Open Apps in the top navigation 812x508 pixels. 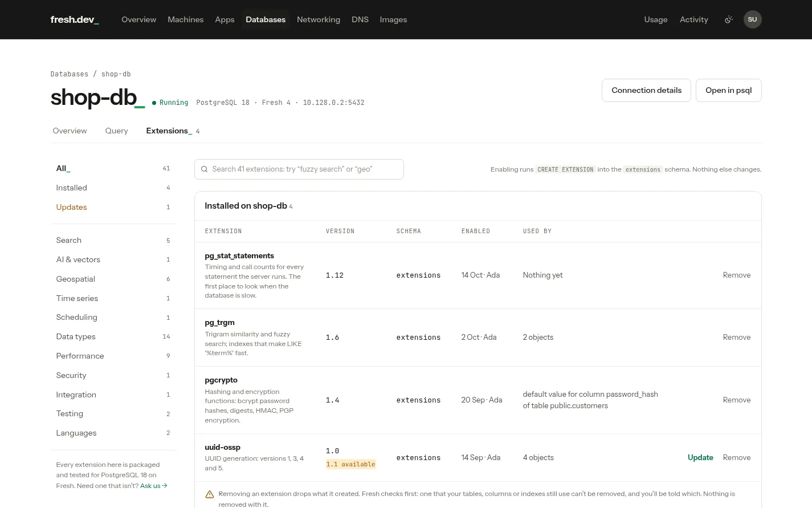click(225, 19)
